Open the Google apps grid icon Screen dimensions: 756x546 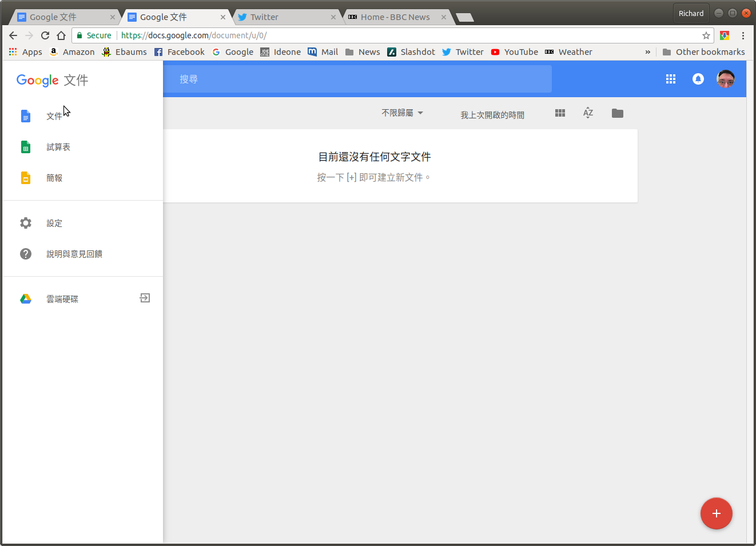pyautogui.click(x=671, y=79)
